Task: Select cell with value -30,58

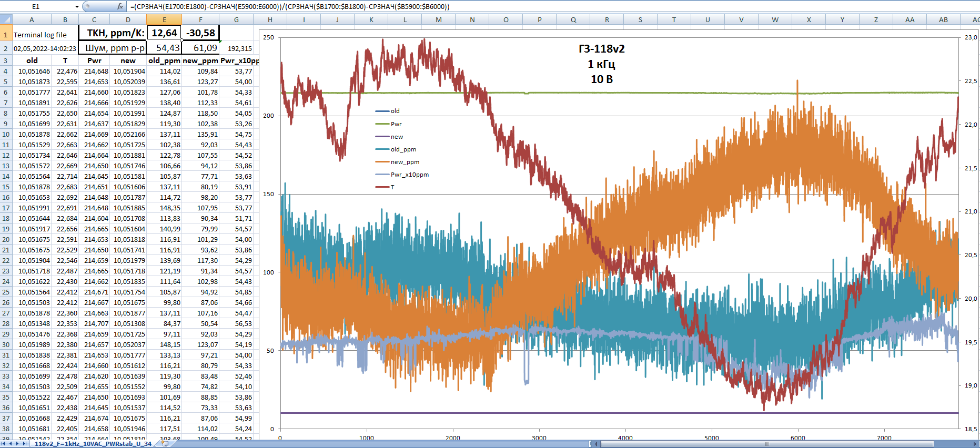Action: (x=200, y=33)
